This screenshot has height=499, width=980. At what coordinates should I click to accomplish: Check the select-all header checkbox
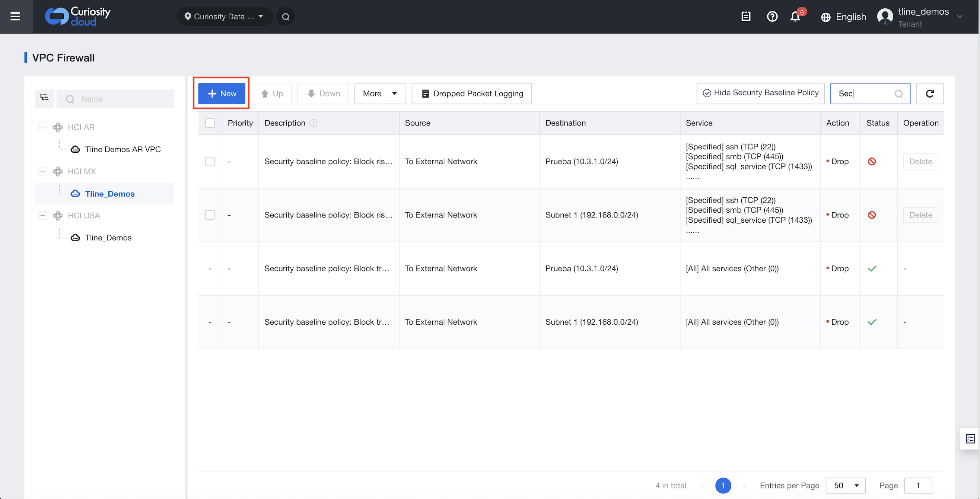[210, 123]
